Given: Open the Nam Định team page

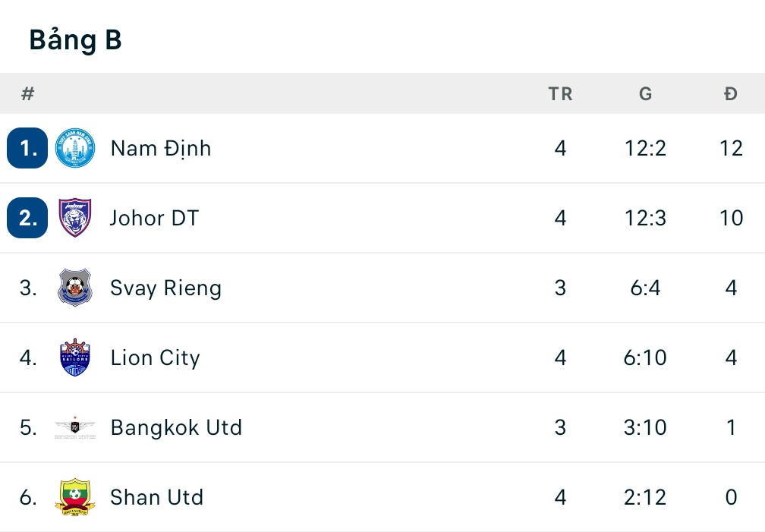Looking at the screenshot, I should 161,148.
